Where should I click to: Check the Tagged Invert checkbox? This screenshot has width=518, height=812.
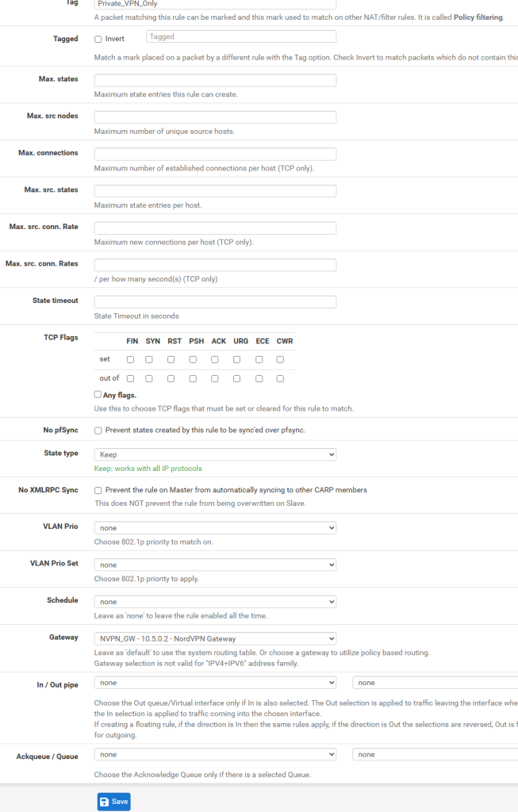98,39
